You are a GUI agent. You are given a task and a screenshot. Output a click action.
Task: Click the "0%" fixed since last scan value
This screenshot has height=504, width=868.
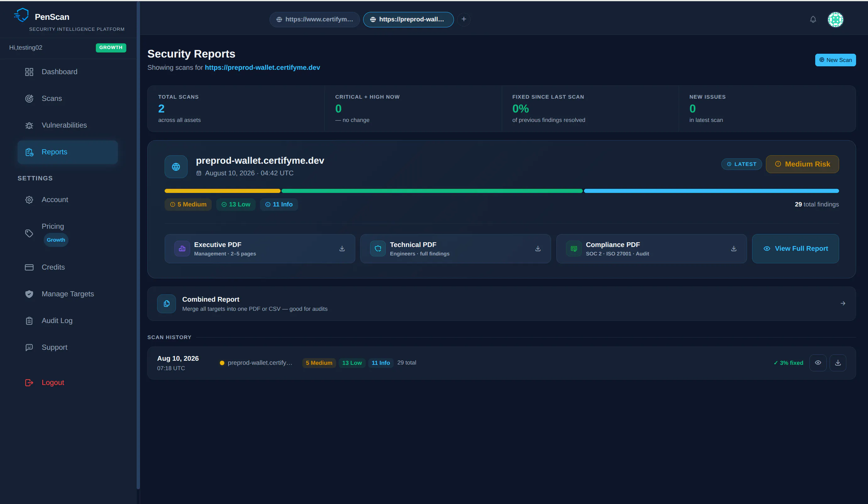tap(521, 108)
